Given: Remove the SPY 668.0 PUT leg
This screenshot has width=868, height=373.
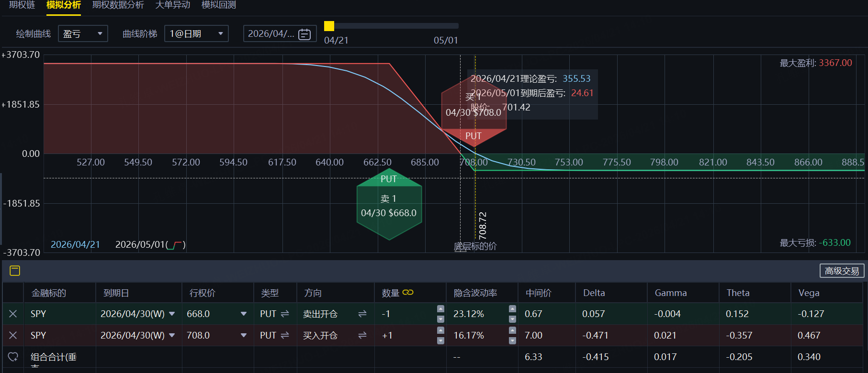Looking at the screenshot, I should (13, 314).
